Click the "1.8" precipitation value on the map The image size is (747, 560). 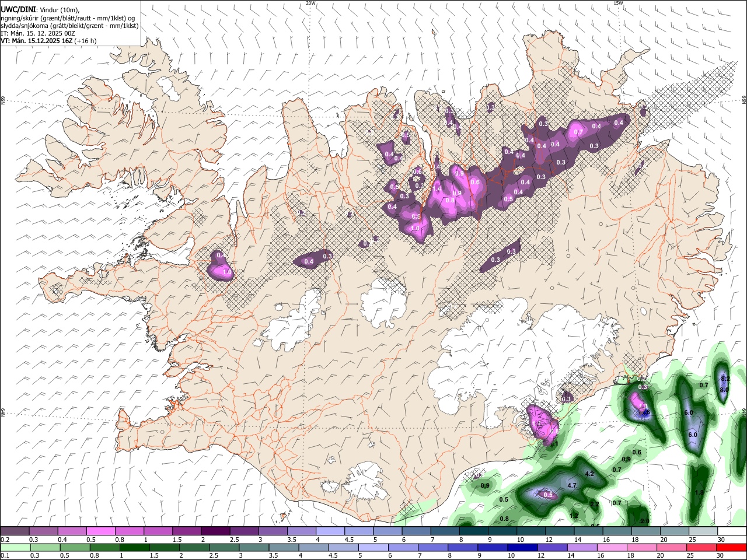699,492
